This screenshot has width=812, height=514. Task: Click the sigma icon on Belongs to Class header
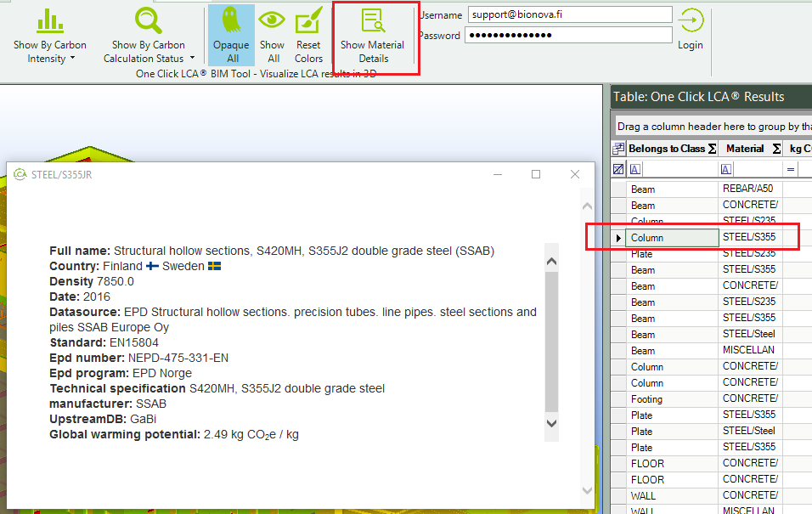(x=713, y=150)
